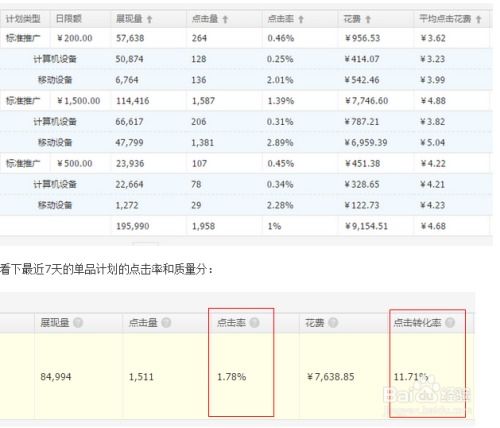The height and width of the screenshot is (428, 500).
Task: Select the ¥500.00 daily limit cell
Action: click(x=75, y=163)
